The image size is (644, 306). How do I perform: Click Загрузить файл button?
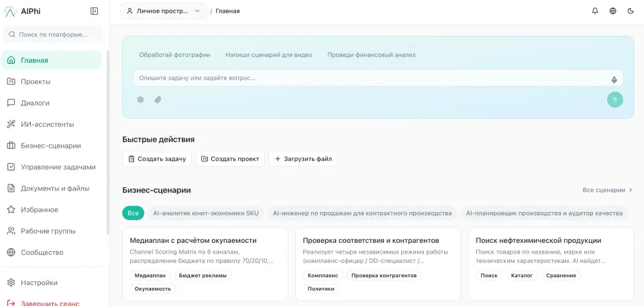303,159
